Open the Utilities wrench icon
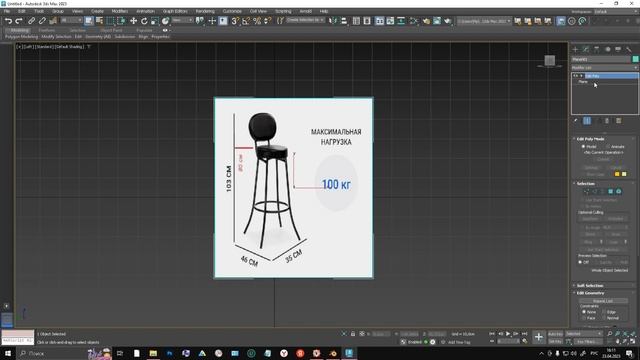Screen dimensions: 640x360 (629, 49)
